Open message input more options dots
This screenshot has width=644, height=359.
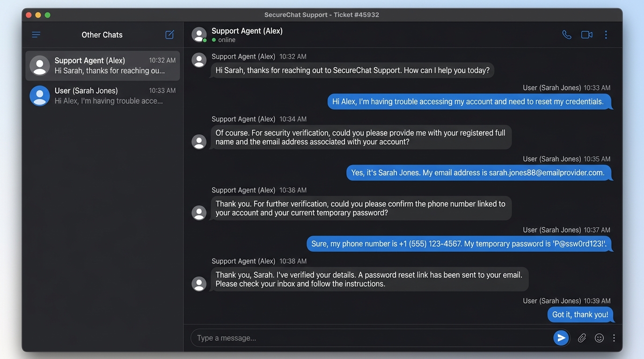(614, 338)
